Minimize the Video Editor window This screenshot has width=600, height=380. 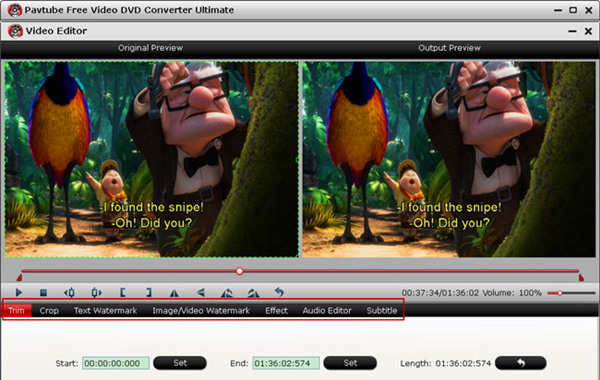tap(572, 31)
